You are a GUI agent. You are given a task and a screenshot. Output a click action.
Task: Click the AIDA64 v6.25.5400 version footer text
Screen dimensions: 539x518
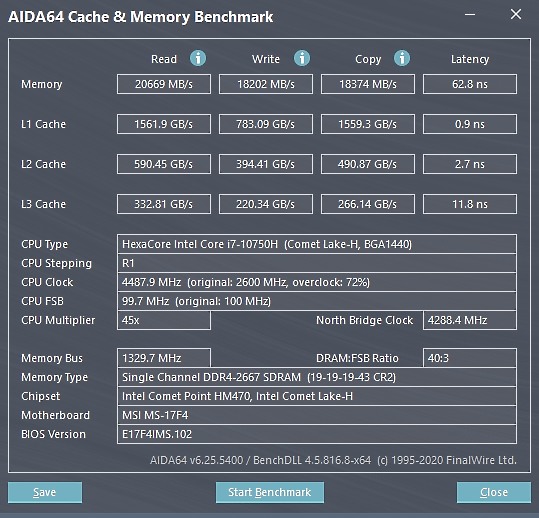[x=333, y=460]
